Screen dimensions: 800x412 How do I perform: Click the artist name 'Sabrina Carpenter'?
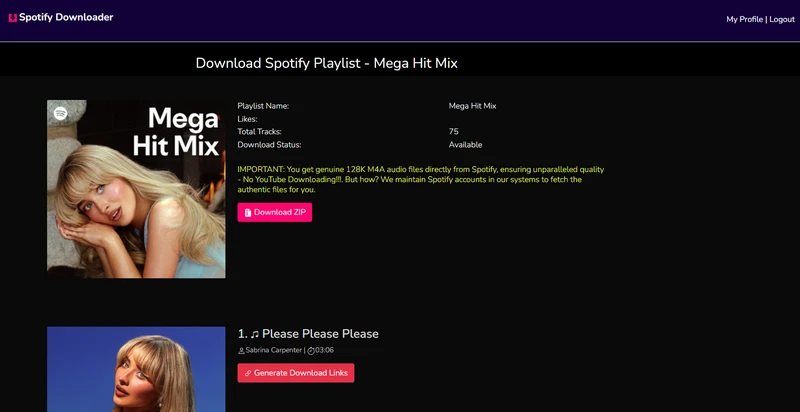(x=273, y=350)
